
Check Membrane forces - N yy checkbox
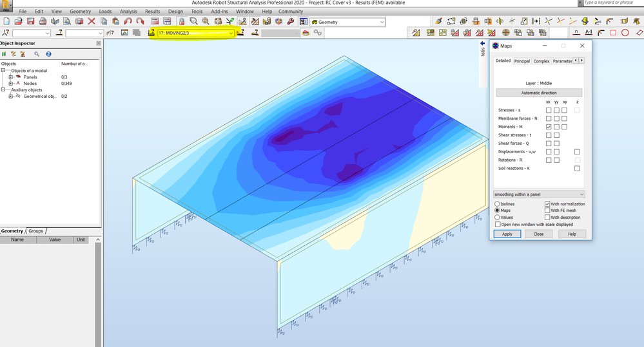(556, 118)
